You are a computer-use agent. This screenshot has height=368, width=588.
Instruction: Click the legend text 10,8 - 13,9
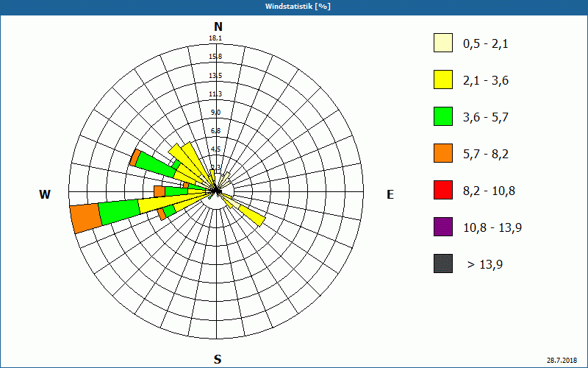[x=492, y=228]
